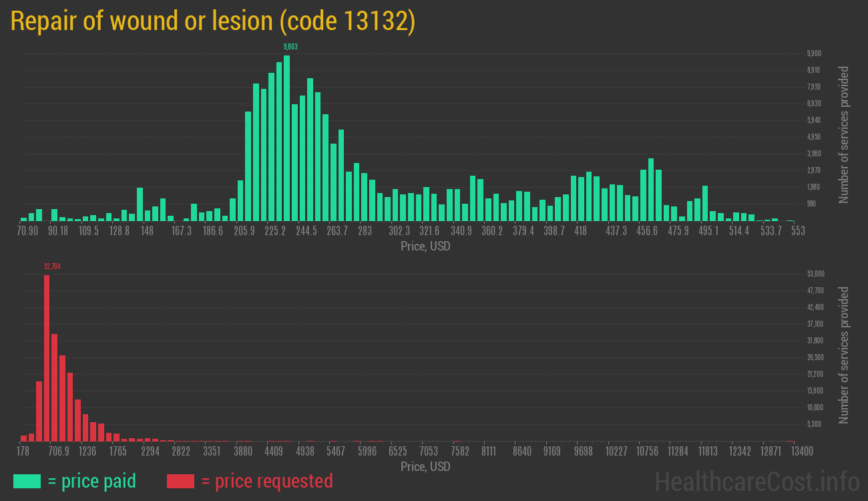This screenshot has width=868, height=501.
Task: Click the 70.90 tick on the green chart axis
Action: (x=27, y=231)
